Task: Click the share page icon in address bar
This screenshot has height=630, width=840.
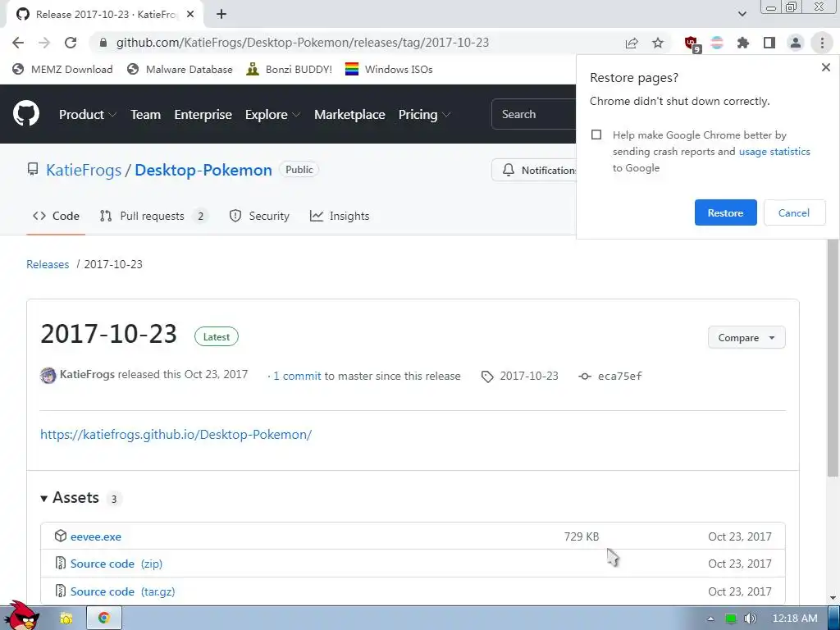Action: [632, 43]
